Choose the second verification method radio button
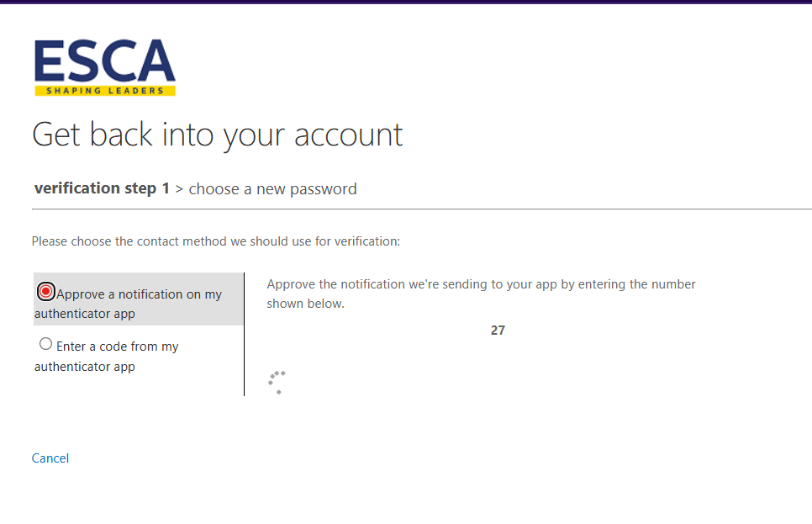 tap(45, 343)
